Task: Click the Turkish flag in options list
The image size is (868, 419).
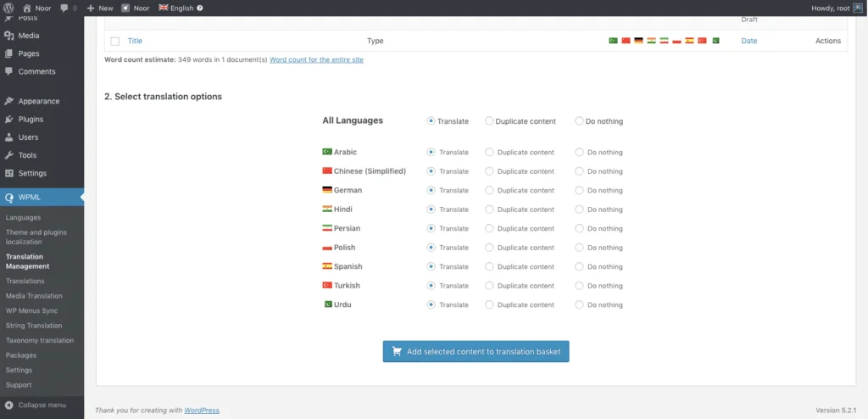Action: click(326, 285)
